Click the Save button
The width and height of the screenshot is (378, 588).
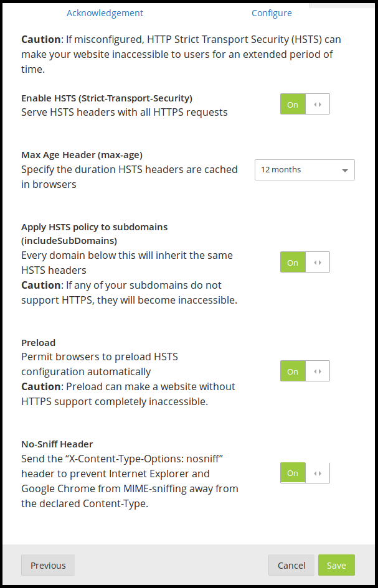click(x=336, y=565)
